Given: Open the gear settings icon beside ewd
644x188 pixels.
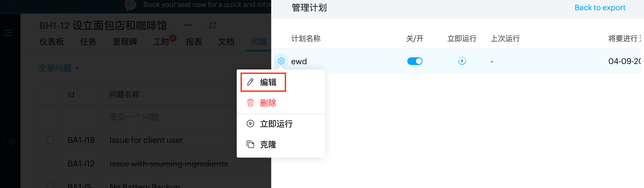Looking at the screenshot, I should [x=281, y=61].
